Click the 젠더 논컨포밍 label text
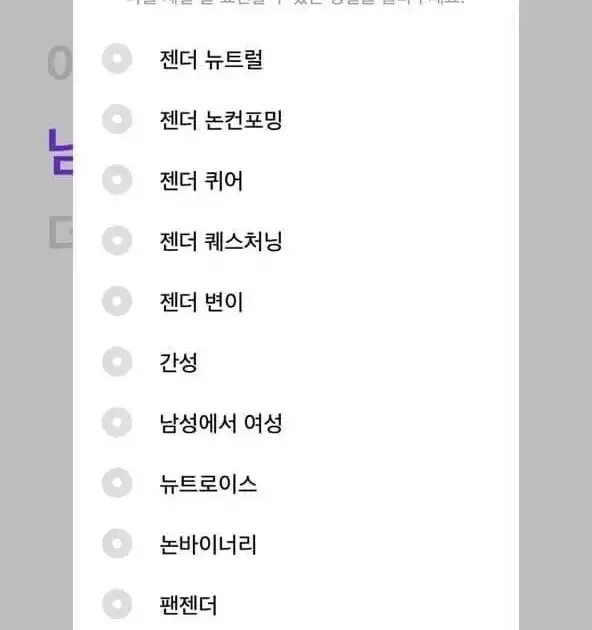Screen dimensions: 592x630 [x=221, y=120]
